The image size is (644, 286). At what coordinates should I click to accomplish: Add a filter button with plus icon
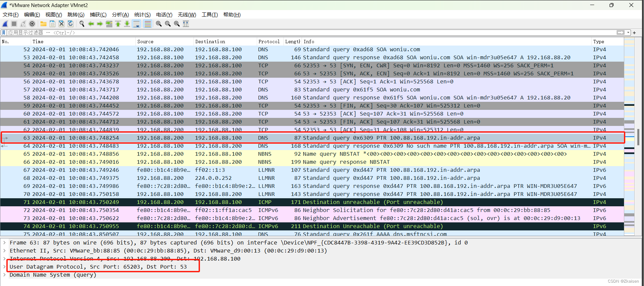coord(634,32)
